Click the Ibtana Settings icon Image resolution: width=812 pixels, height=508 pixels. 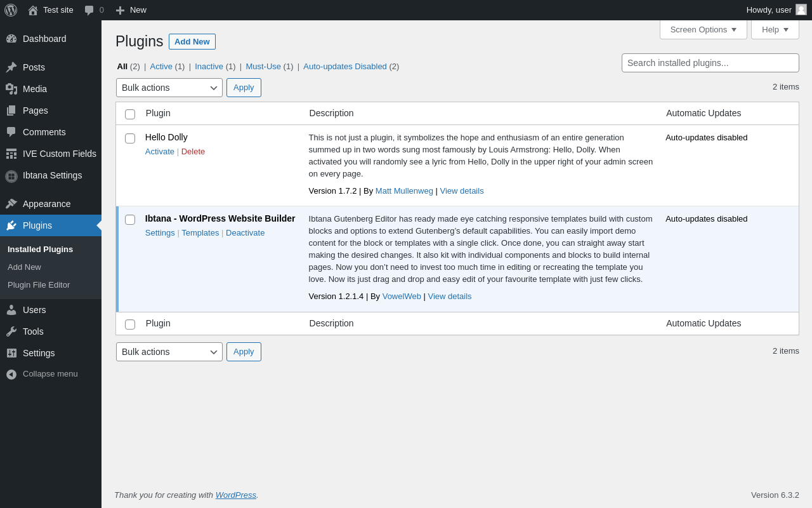click(x=11, y=176)
